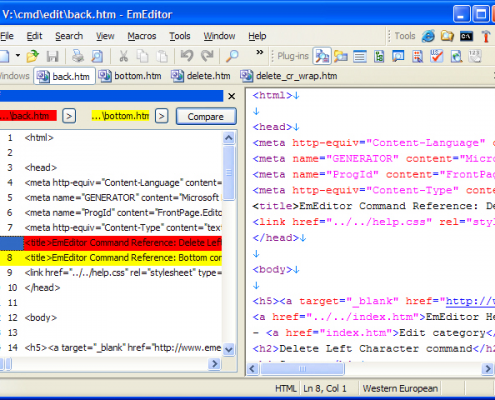This screenshot has width=495, height=400.
Task: Click the Copy icon in the toolbar
Action: [143, 56]
